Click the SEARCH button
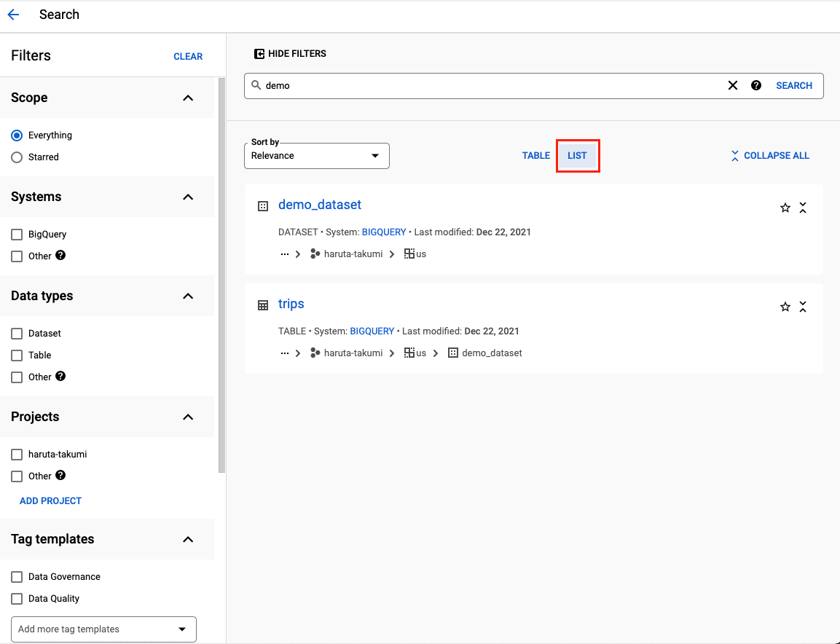The image size is (840, 644). (x=793, y=85)
